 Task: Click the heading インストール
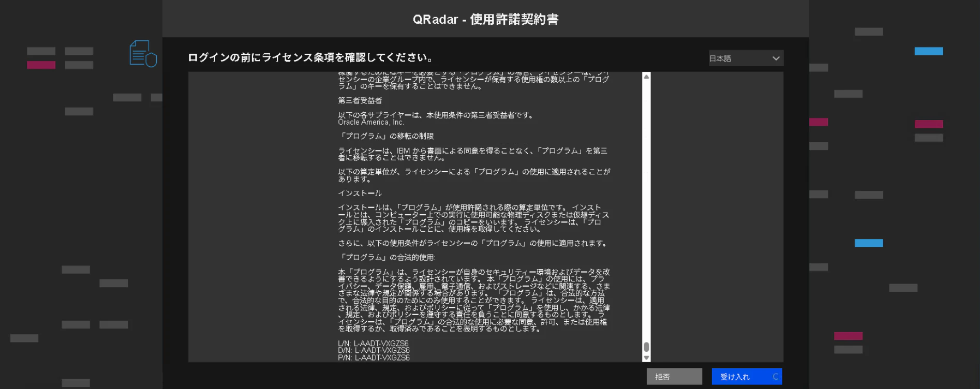(360, 193)
